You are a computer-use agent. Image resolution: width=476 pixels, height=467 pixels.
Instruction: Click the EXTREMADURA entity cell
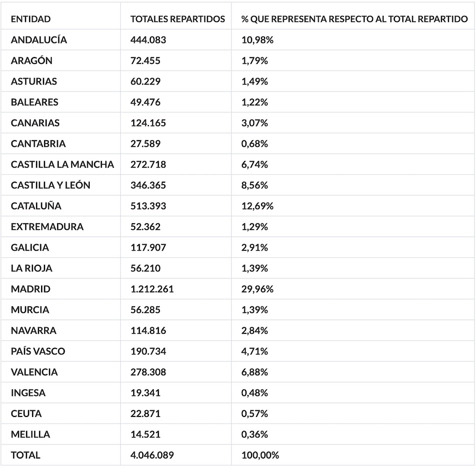pyautogui.click(x=47, y=227)
